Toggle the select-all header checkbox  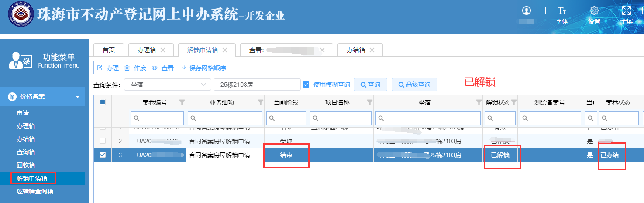click(x=103, y=102)
